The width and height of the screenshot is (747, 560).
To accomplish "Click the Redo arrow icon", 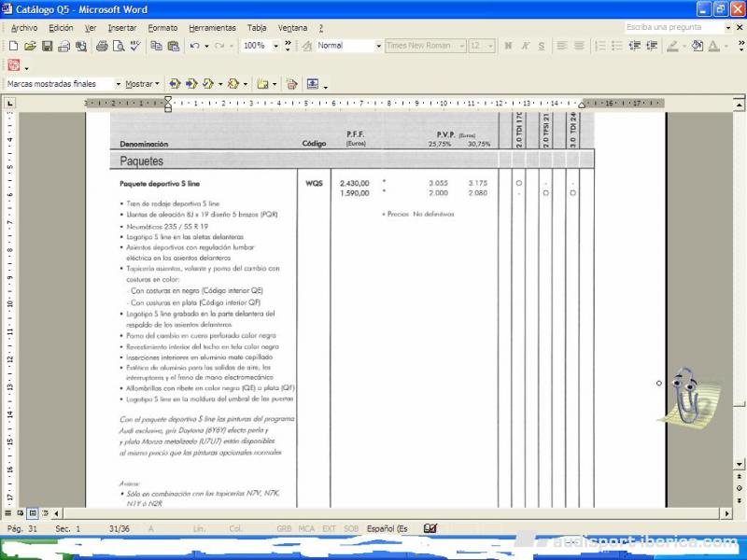I will [x=219, y=46].
